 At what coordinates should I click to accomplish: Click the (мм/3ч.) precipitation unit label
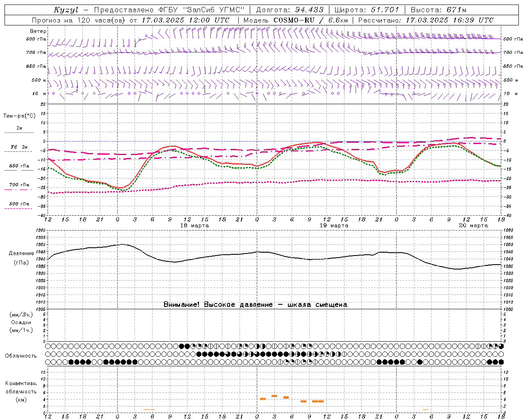pos(21,315)
